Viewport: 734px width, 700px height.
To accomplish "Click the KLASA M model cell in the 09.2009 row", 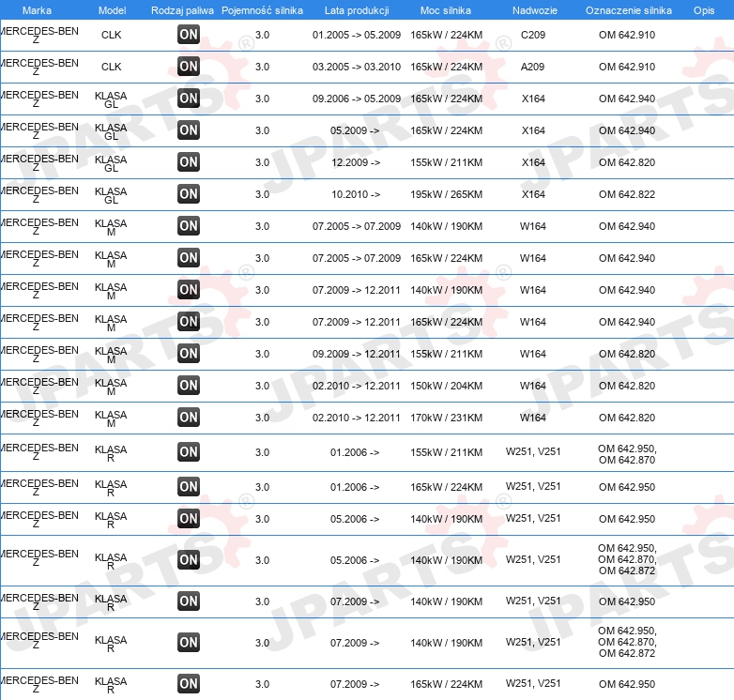I will (111, 355).
